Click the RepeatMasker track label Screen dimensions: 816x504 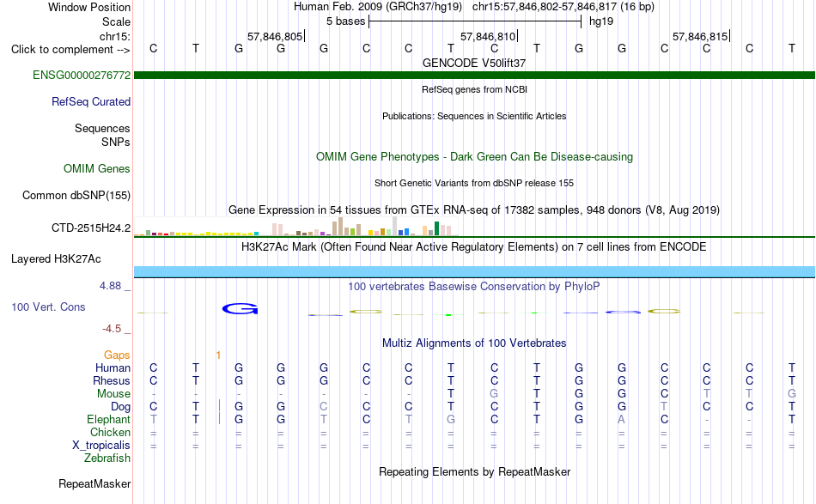point(94,483)
